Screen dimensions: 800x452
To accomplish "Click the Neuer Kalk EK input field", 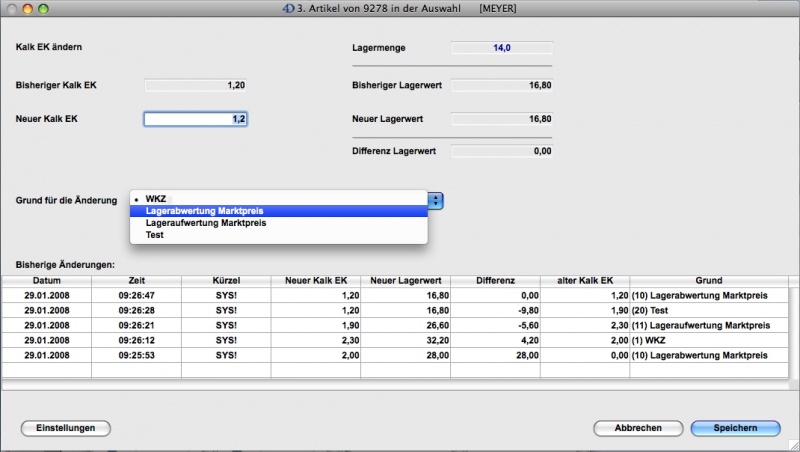I will coord(196,119).
